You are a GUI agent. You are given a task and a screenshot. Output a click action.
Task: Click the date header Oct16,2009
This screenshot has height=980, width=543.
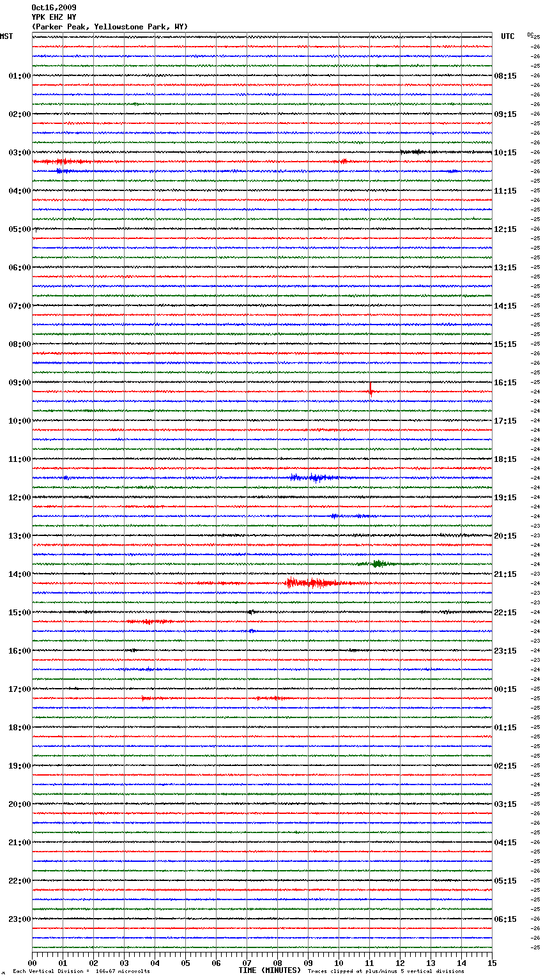54,8
